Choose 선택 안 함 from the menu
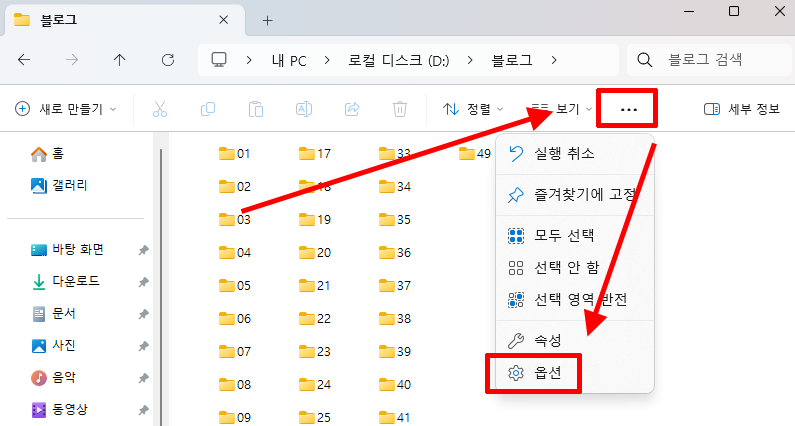795x426 pixels. [x=574, y=267]
